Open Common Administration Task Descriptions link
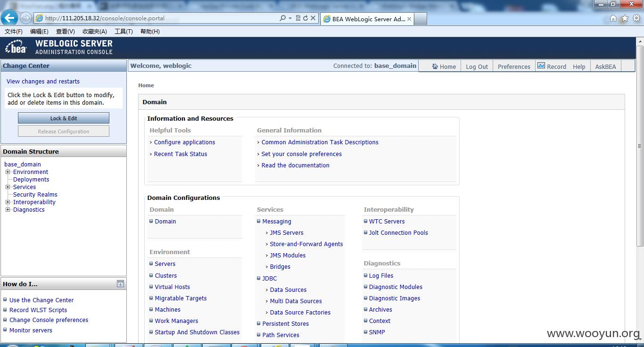Image resolution: width=644 pixels, height=347 pixels. (320, 142)
